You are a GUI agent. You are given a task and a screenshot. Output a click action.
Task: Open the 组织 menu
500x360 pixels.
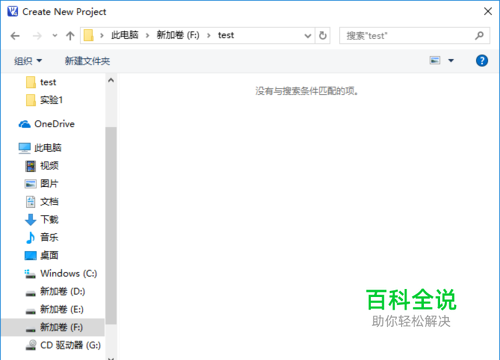(28, 61)
